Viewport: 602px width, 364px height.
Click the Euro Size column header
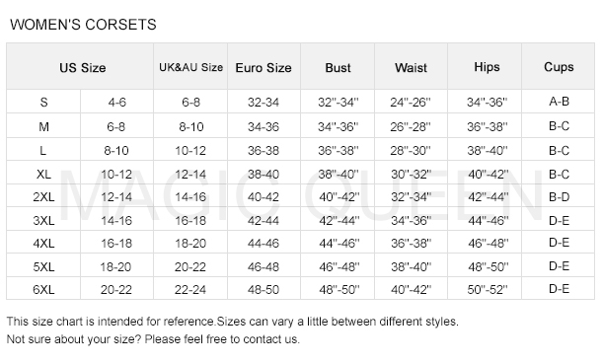(263, 67)
